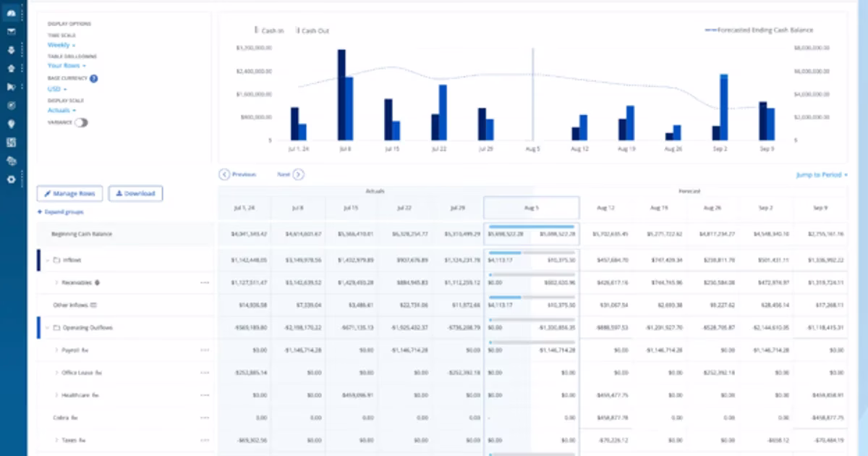Viewport: 868px width, 456px height.
Task: Toggle the Variance switch
Action: (x=81, y=123)
